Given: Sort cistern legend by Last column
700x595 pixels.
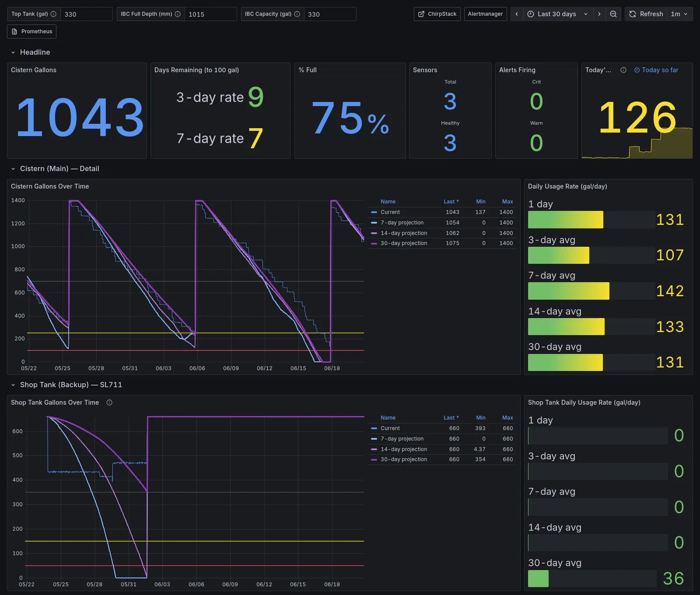Looking at the screenshot, I should (451, 202).
